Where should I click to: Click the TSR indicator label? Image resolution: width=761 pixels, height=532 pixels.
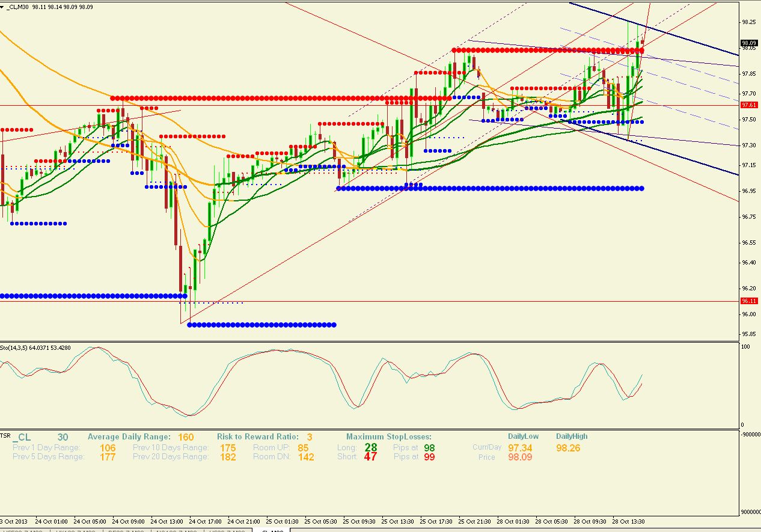pyautogui.click(x=5, y=435)
